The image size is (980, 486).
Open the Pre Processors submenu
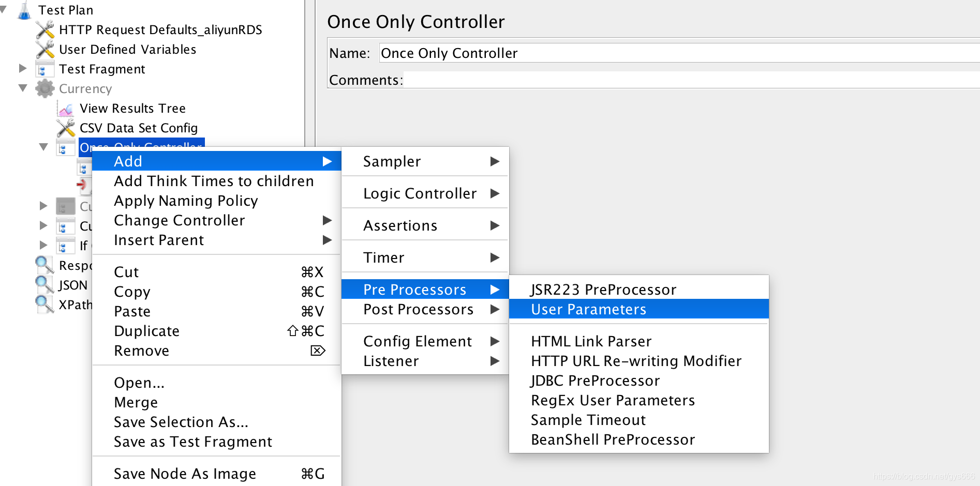425,290
